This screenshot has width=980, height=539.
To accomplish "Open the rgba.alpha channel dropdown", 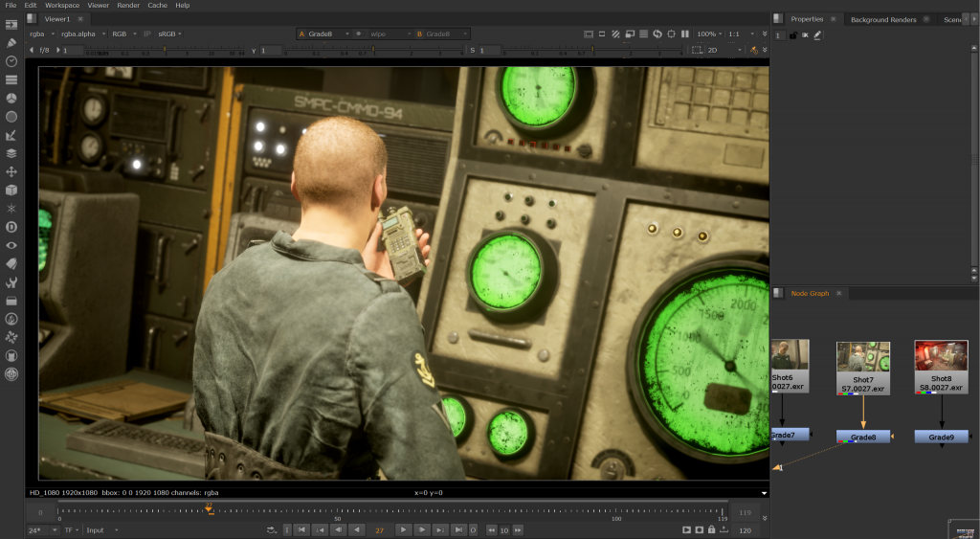I will (x=81, y=34).
